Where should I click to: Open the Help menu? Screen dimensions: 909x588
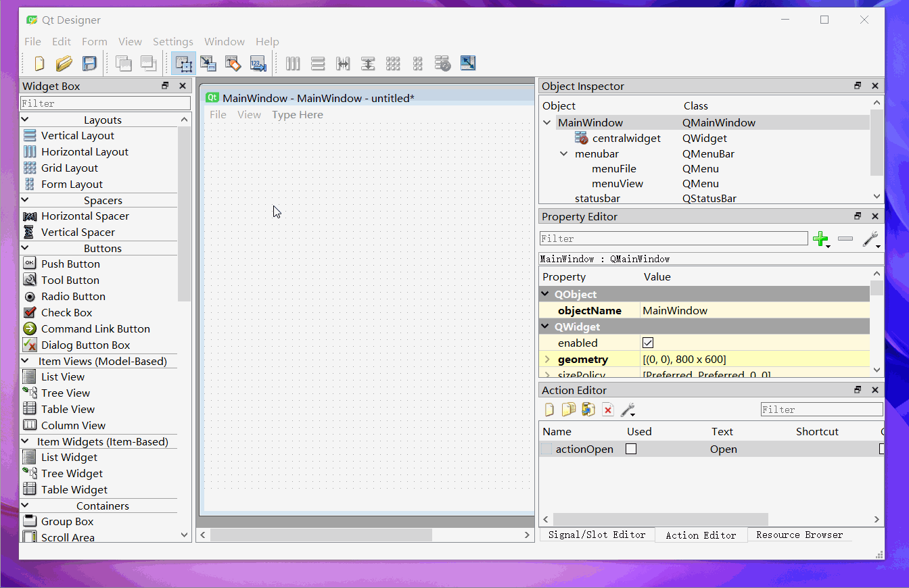click(x=267, y=41)
